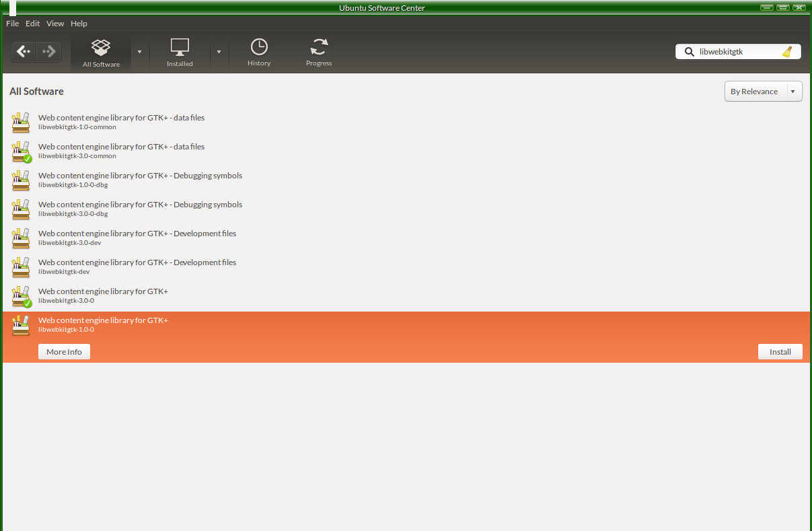Select the libwebkitgtk-dev package icon

(x=22, y=267)
